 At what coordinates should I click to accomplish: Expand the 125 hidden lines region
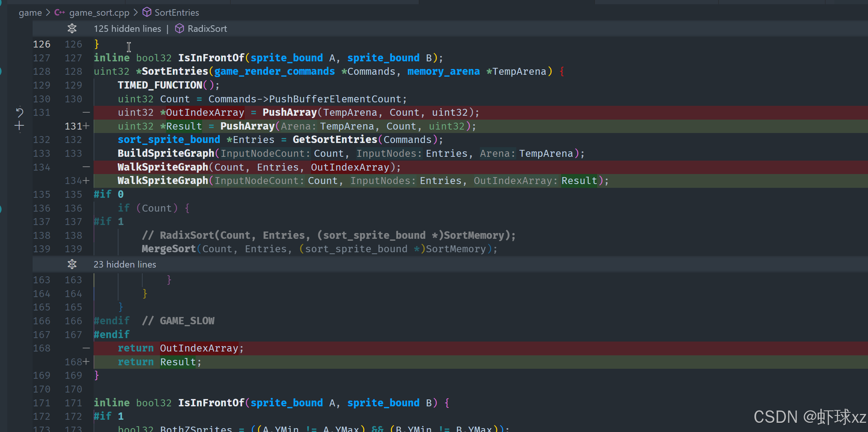tap(127, 29)
